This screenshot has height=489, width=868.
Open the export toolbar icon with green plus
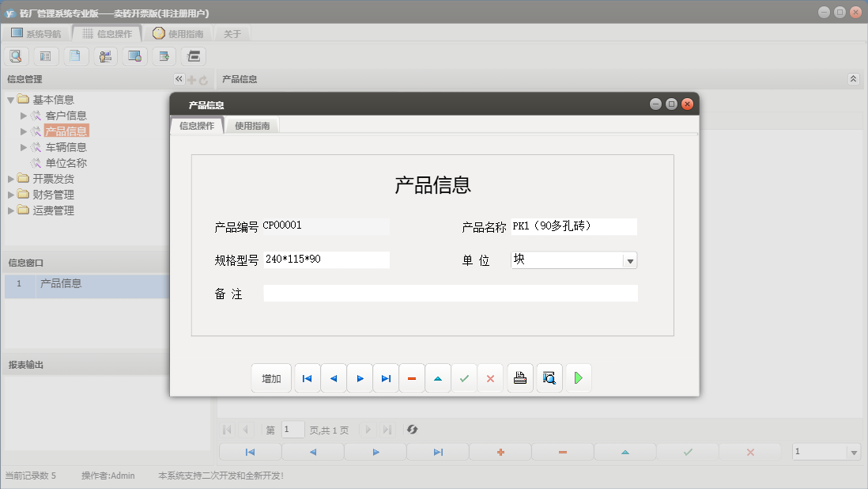coord(163,55)
